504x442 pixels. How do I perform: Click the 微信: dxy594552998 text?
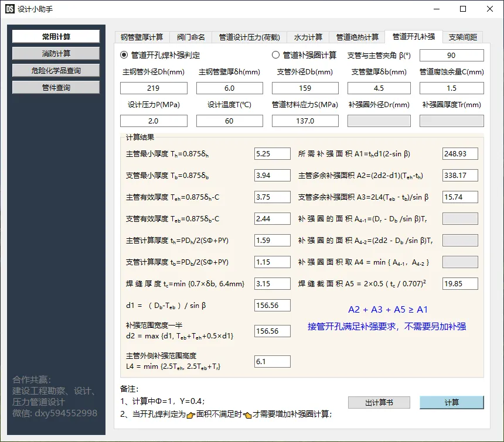pyautogui.click(x=55, y=413)
